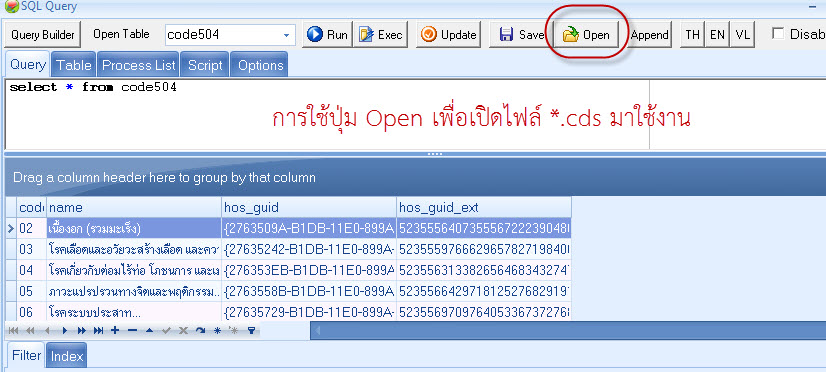Click the code column header

coord(32,207)
